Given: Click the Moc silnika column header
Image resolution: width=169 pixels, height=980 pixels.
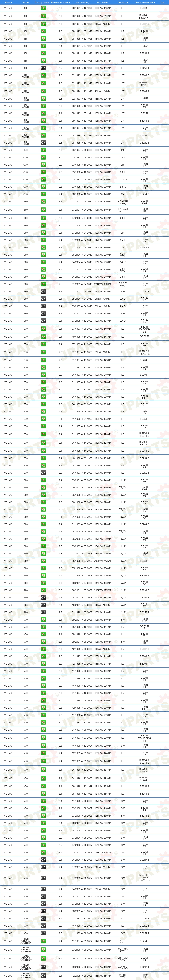Looking at the screenshot, I should click(103, 2).
